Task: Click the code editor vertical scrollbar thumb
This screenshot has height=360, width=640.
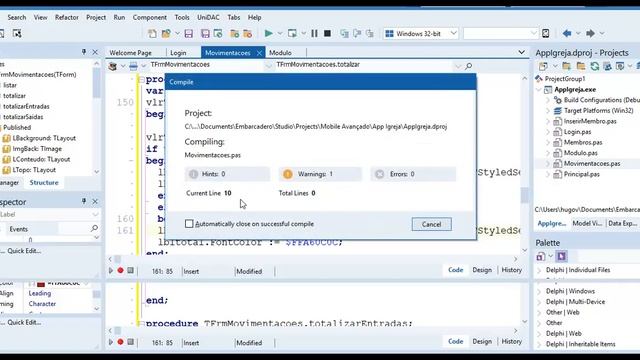Action: coord(524,195)
